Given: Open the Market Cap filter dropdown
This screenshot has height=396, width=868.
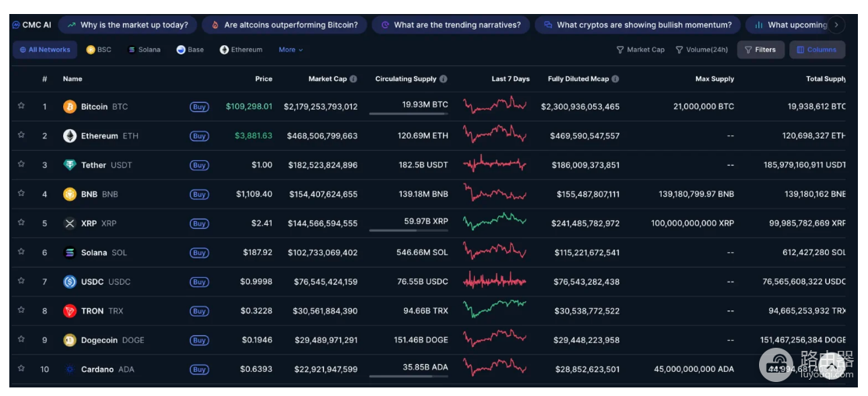Looking at the screenshot, I should (641, 50).
